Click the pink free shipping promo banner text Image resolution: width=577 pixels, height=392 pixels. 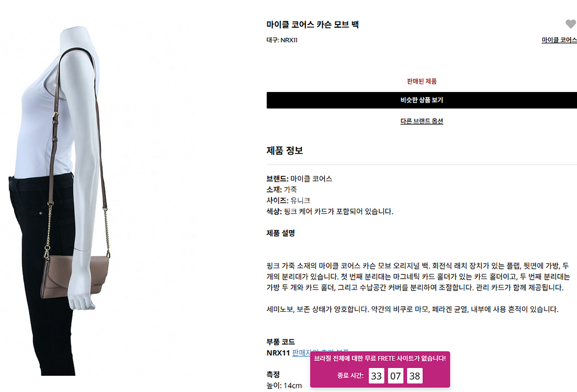tap(380, 358)
